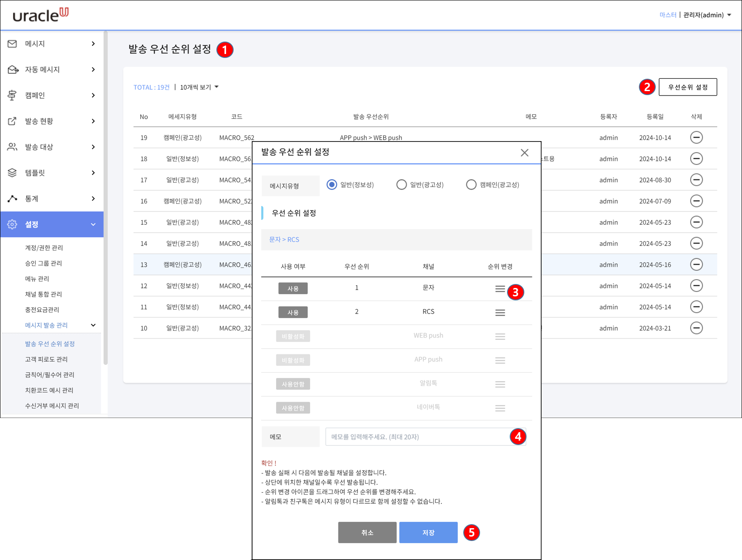This screenshot has width=742, height=560.
Task: Click the 저장 button in dialog
Action: (x=428, y=533)
